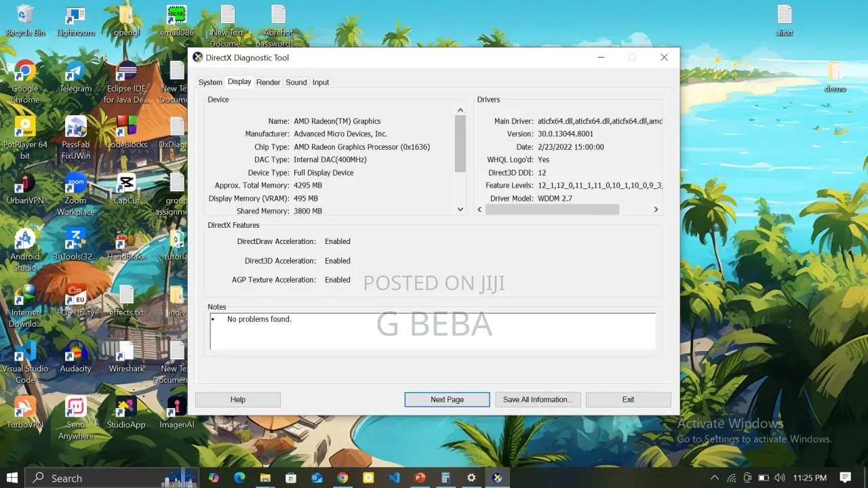The image size is (868, 488).
Task: Switch to the Render tab
Action: click(x=268, y=83)
